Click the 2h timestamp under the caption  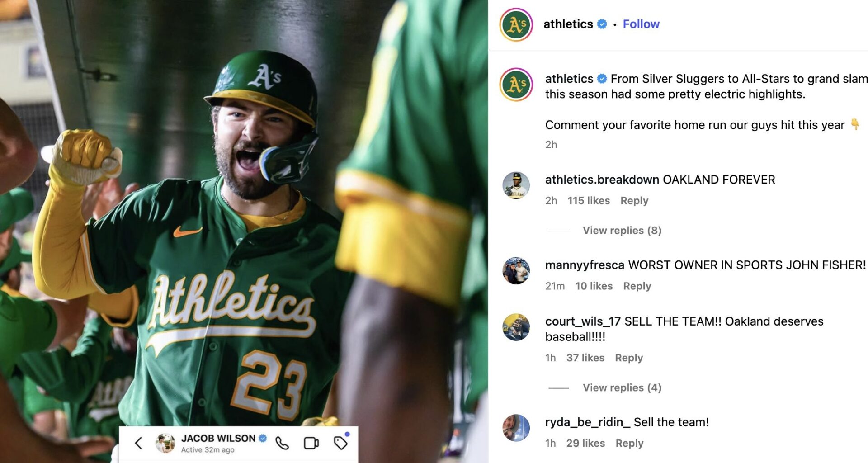[551, 145]
